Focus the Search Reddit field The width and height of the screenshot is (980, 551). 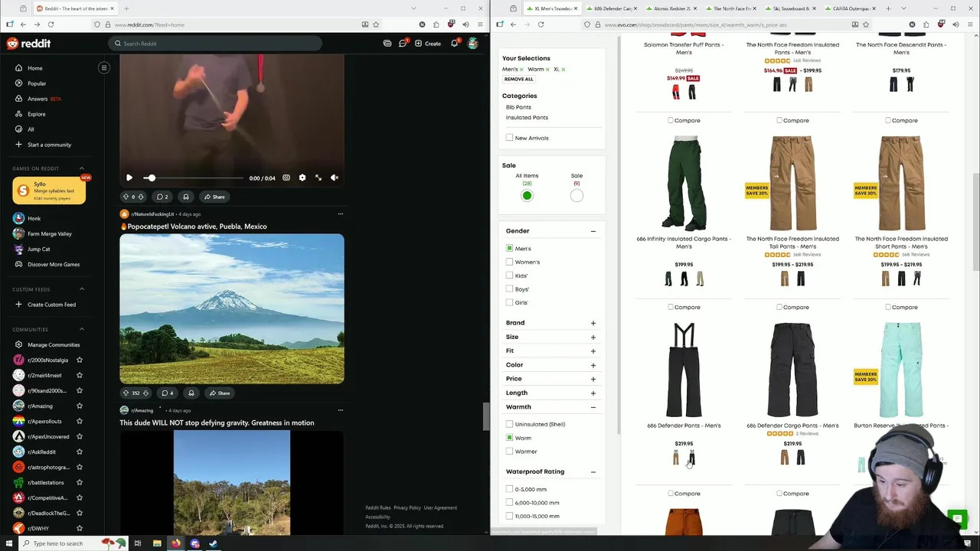tap(214, 44)
